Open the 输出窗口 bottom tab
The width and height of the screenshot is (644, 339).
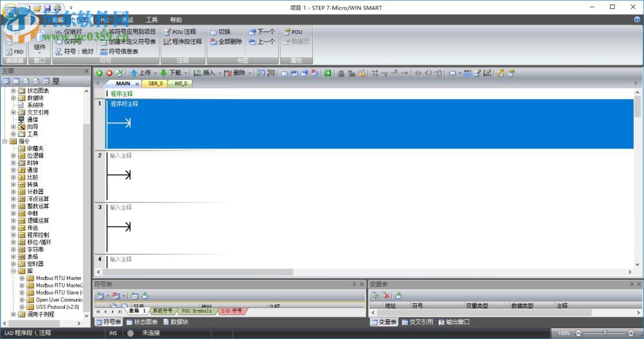click(453, 322)
